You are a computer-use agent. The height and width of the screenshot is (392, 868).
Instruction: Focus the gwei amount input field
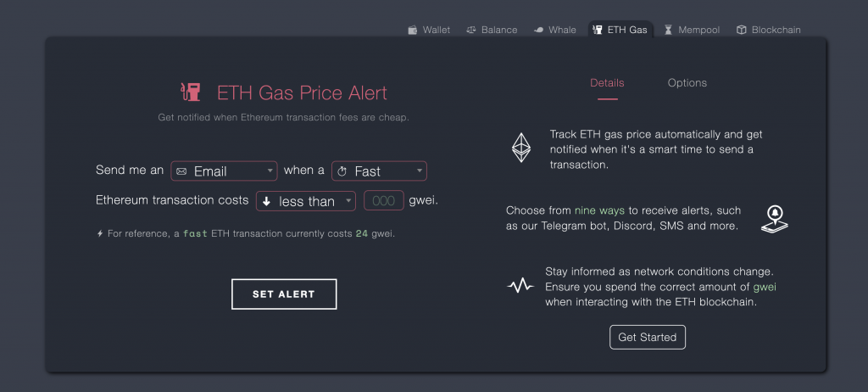click(x=384, y=201)
